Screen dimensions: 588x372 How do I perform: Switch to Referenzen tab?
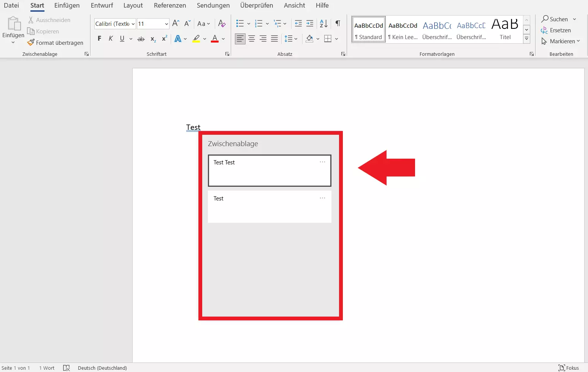pyautogui.click(x=170, y=5)
